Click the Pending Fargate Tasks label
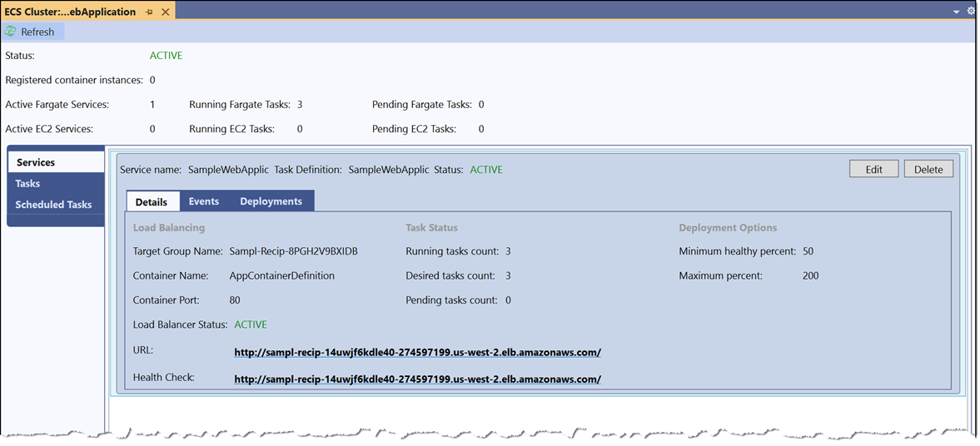Image resolution: width=980 pixels, height=446 pixels. click(422, 104)
